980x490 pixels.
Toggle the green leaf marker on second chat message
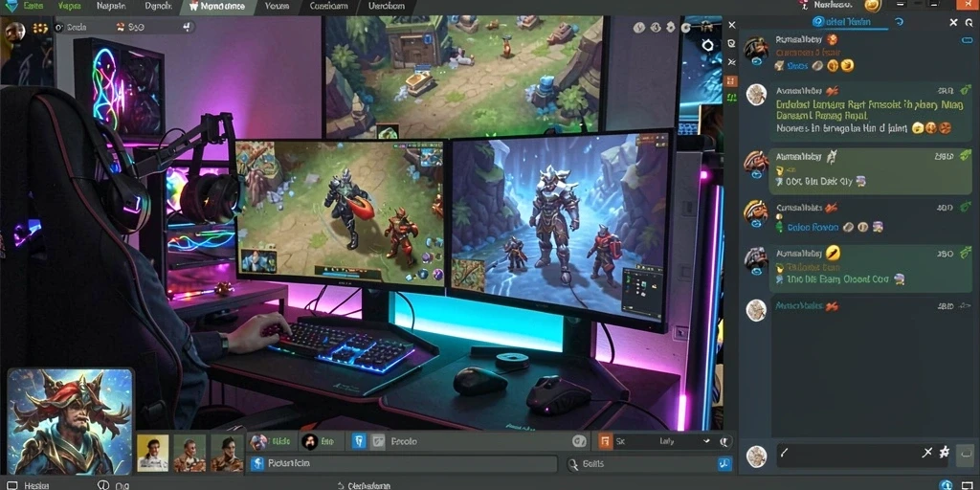coord(967,90)
